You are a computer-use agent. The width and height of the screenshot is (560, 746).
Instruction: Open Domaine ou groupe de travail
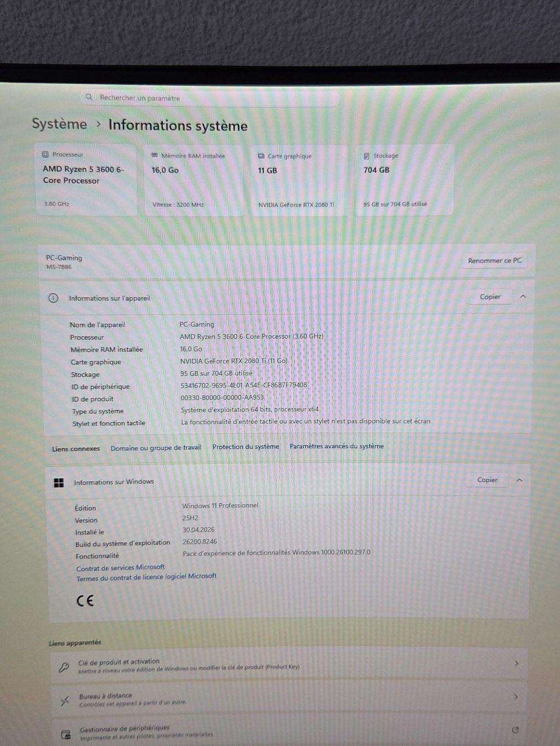[x=156, y=448]
